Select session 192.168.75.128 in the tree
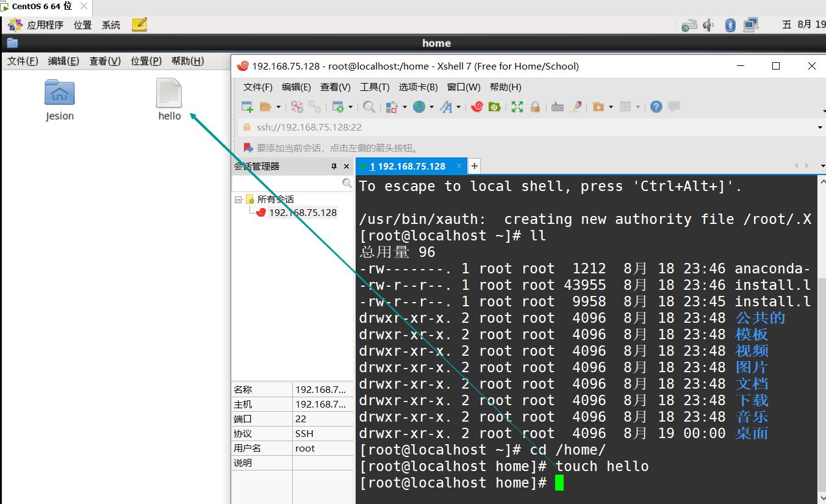This screenshot has width=826, height=504. click(303, 213)
